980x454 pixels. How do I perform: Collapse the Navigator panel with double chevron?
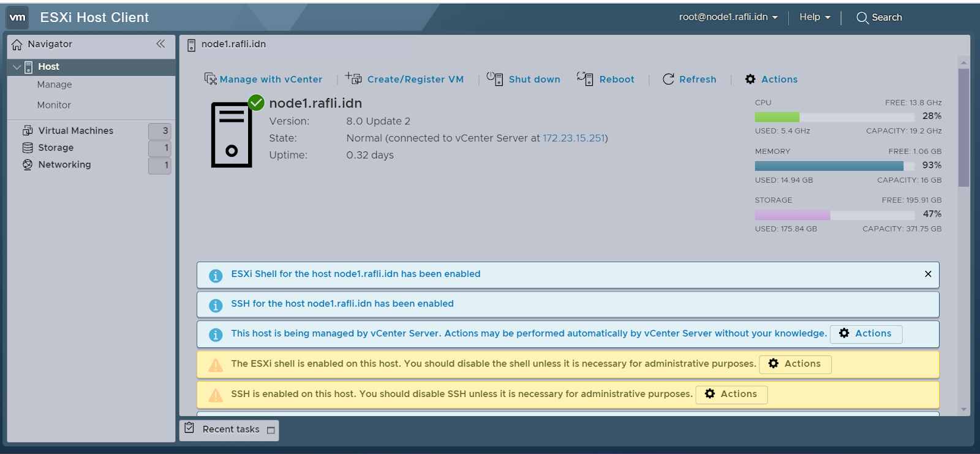pos(160,44)
